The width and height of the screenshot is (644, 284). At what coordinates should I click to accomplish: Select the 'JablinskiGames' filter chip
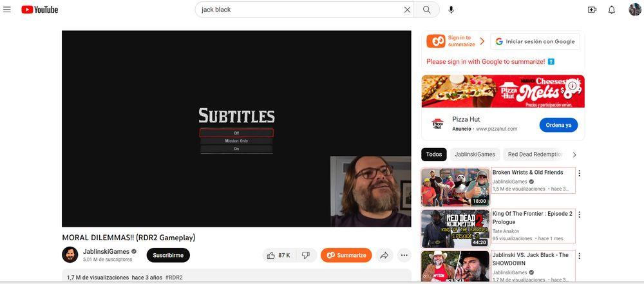[x=475, y=155]
